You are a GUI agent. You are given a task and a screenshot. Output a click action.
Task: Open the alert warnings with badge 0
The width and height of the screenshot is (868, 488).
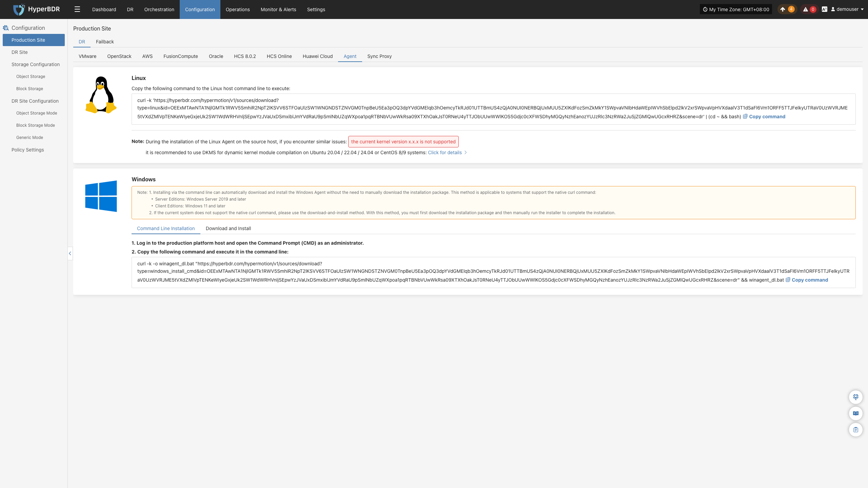pos(809,9)
